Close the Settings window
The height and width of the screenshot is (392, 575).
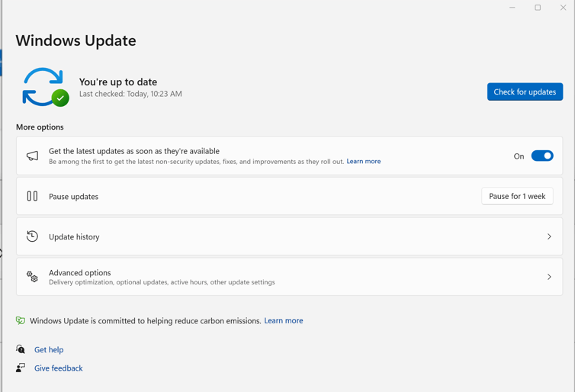tap(564, 8)
